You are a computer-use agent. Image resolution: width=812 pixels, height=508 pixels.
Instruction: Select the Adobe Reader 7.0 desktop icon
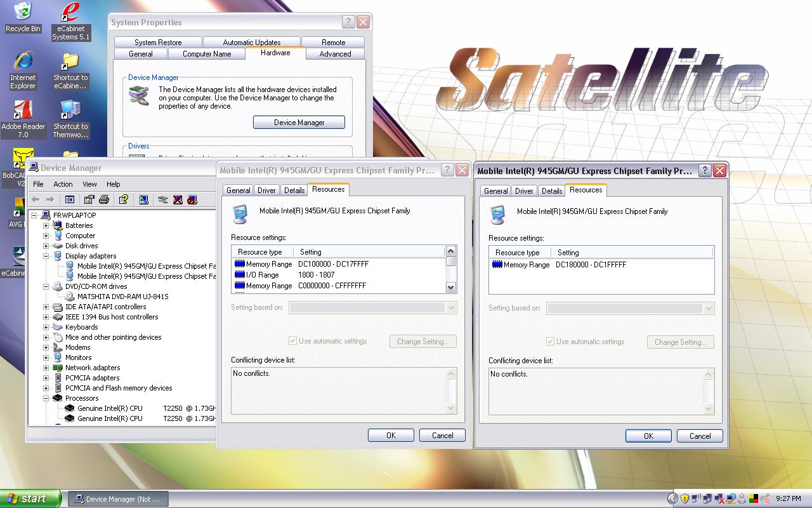point(23,119)
